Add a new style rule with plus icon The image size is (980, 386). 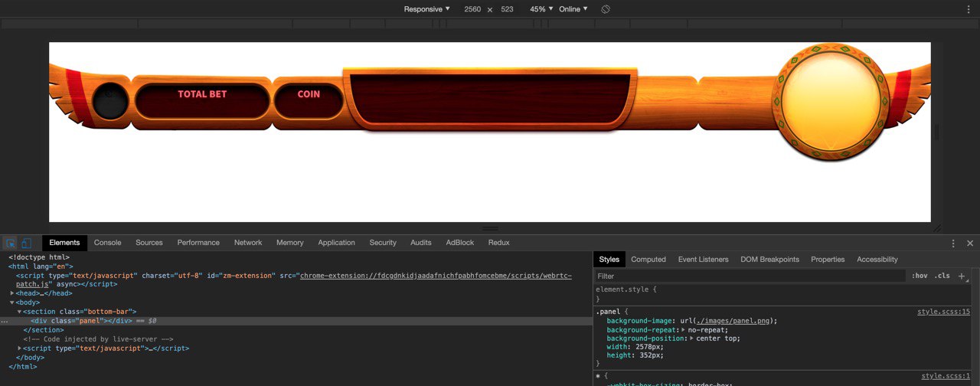[962, 276]
